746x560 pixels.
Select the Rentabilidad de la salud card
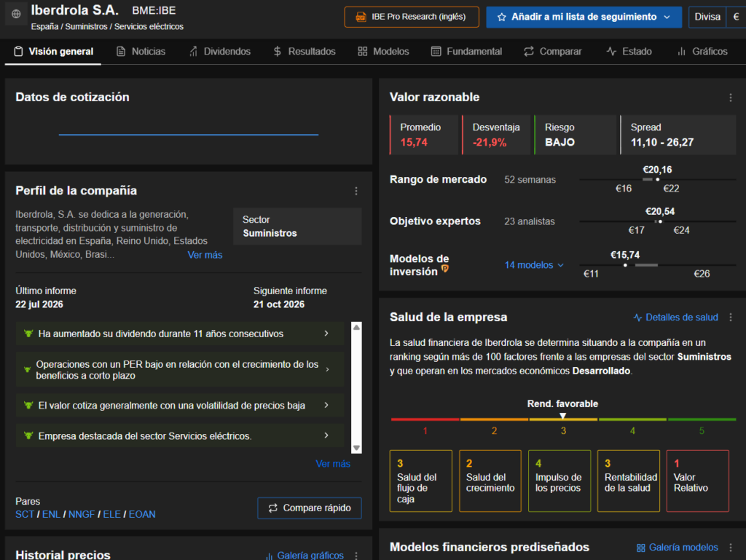point(629,481)
